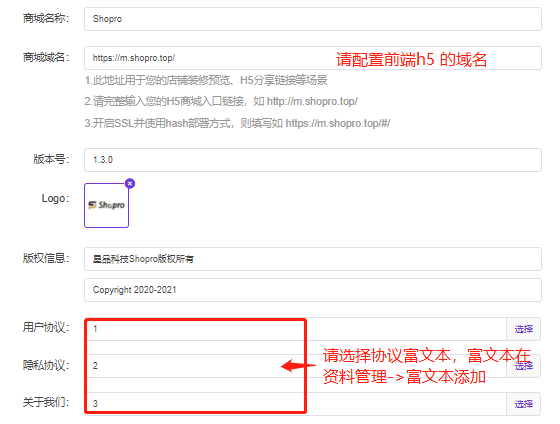Click the hint text mentioning http://m.shopro.top/
This screenshot has width=560, height=424.
click(221, 101)
